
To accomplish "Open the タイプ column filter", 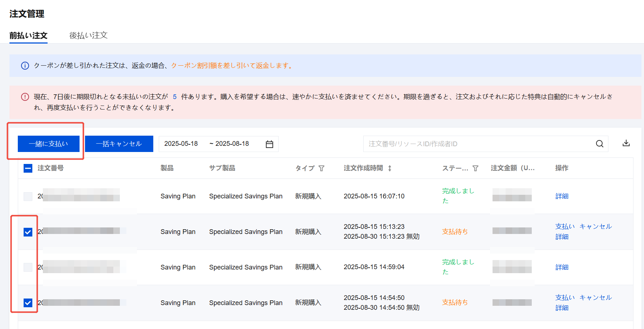I will 321,168.
